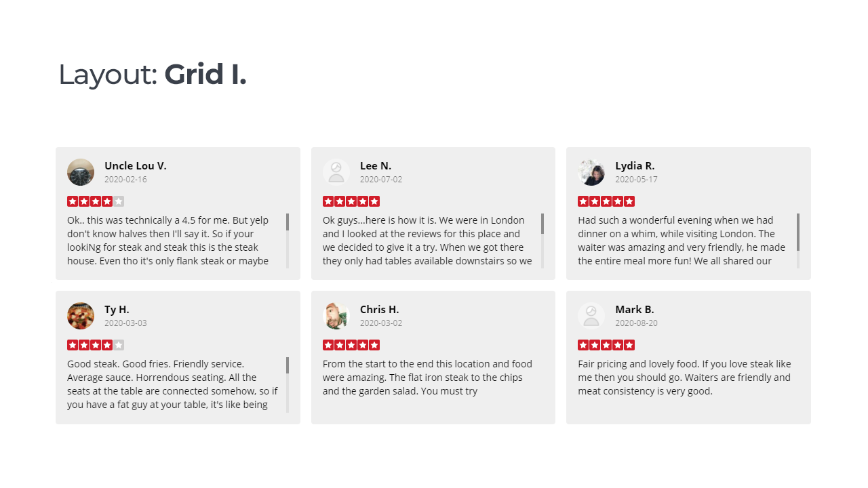This screenshot has width=868, height=488.
Task: Open Lee N.'s default avatar icon
Action: coord(336,172)
